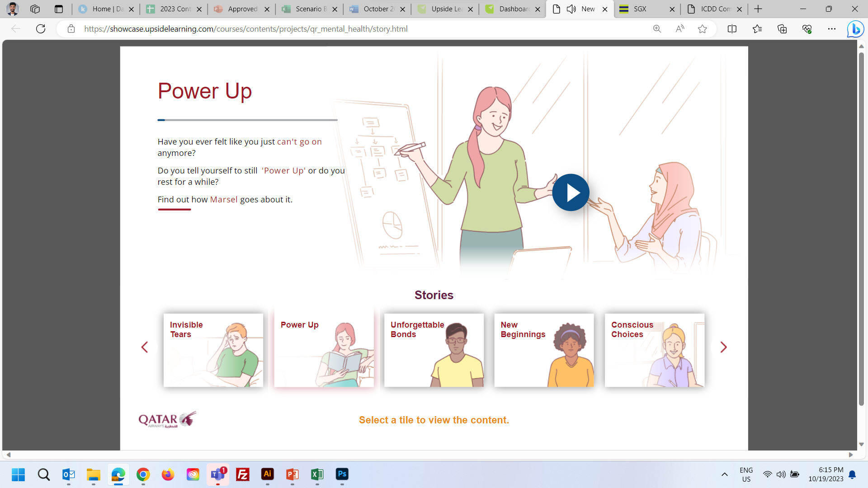Viewport: 868px width, 488px height.
Task: Click the next stories carousel arrow
Action: click(x=723, y=347)
